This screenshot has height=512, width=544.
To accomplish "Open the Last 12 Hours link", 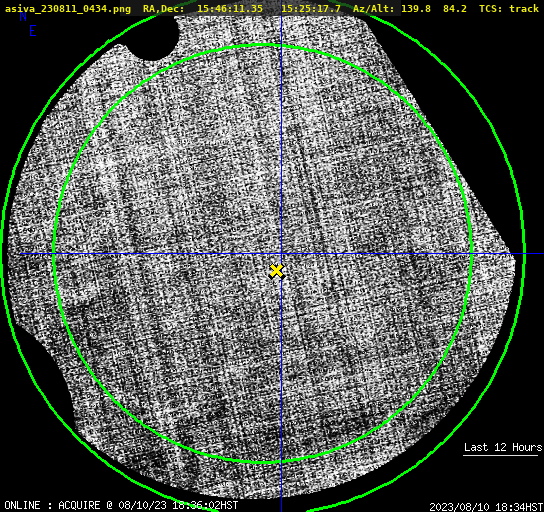I will click(503, 447).
